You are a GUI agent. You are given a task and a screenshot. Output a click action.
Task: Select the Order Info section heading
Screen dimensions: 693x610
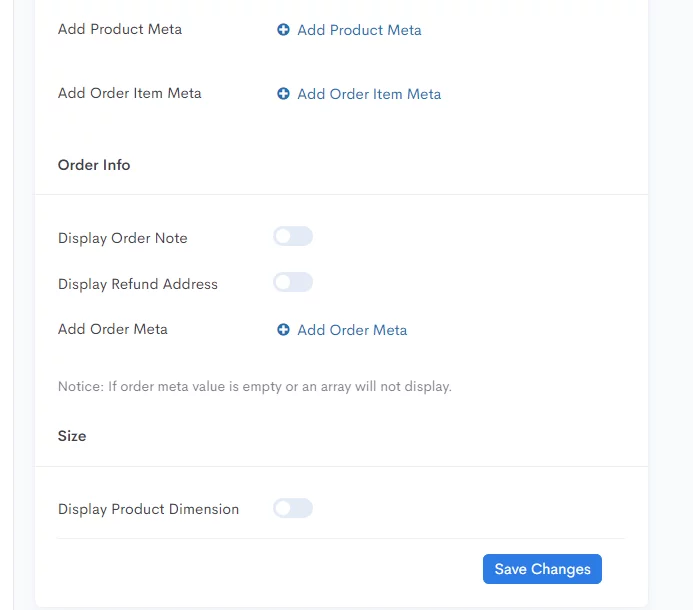(94, 165)
